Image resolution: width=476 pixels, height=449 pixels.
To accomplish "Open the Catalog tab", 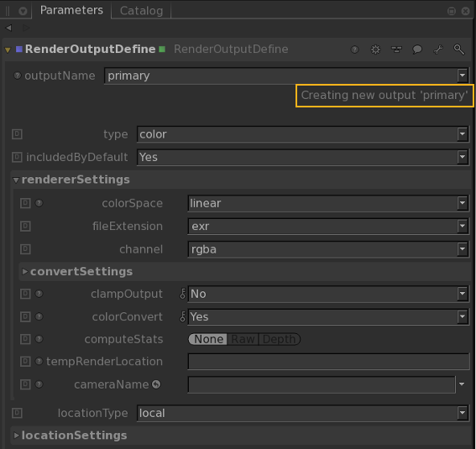I will click(x=141, y=11).
